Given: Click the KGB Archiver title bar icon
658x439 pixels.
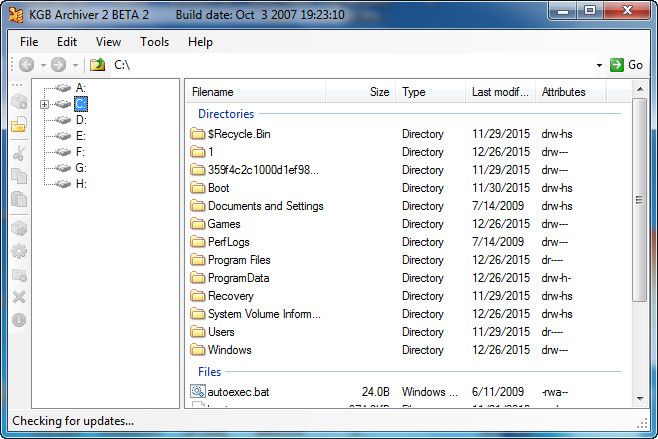Looking at the screenshot, I should point(16,15).
